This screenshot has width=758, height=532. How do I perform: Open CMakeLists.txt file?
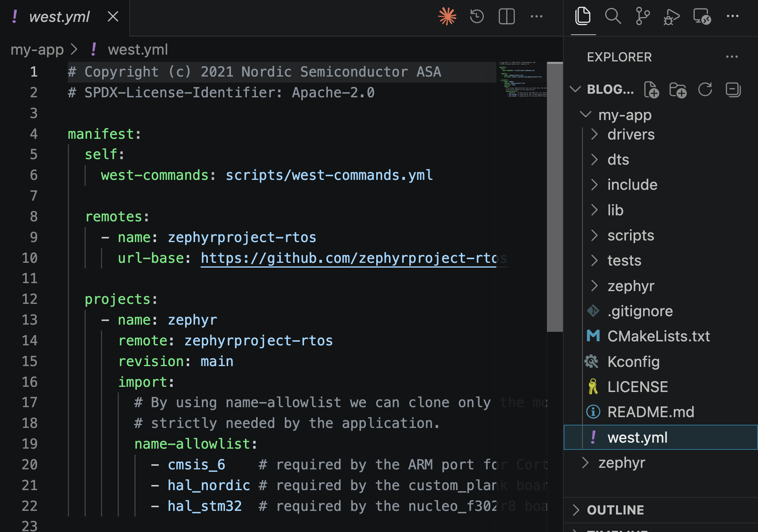(658, 336)
